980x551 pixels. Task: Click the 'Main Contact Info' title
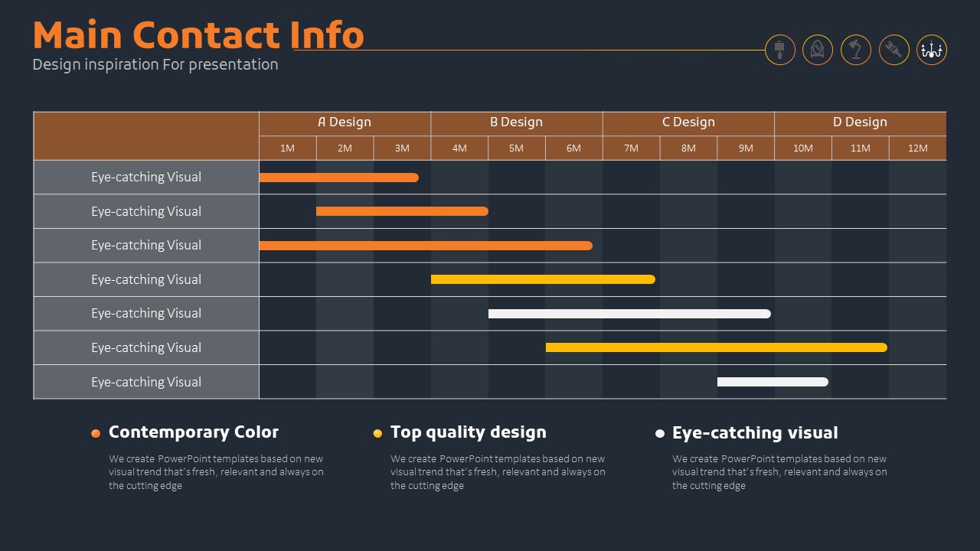[x=198, y=35]
